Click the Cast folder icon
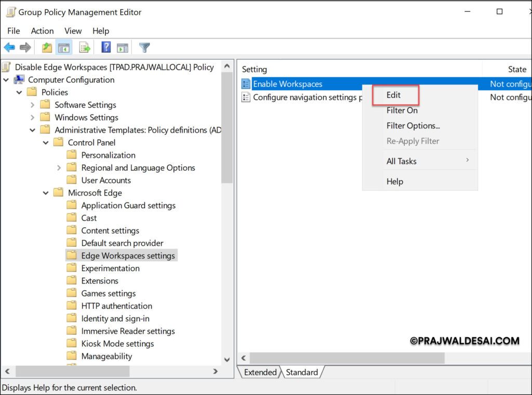 72,217
